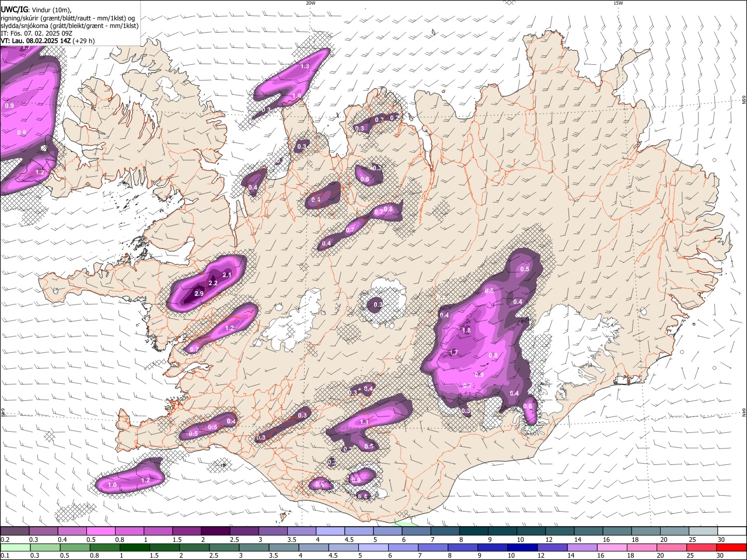Image resolution: width=747 pixels, height=560 pixels.
Task: Click the '30' label in the upper legend scale
Action: 721,540
